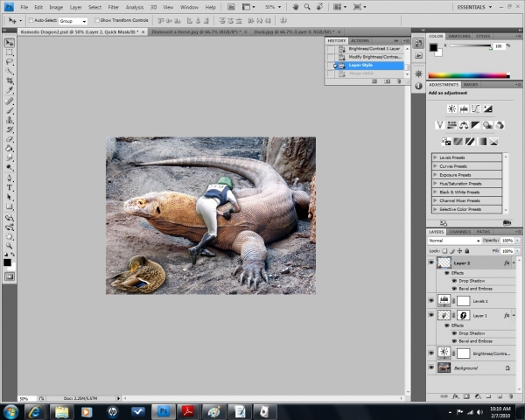Screen dimensions: 525x420
Task: Hide the Brightness/Contrast adjustment layer
Action: (x=431, y=353)
